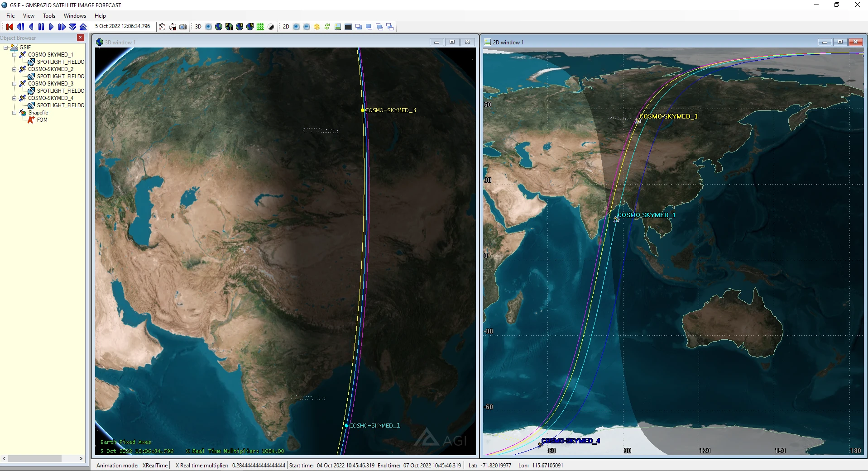This screenshot has height=471, width=868.
Task: Step animation forward one frame
Action: pos(62,27)
